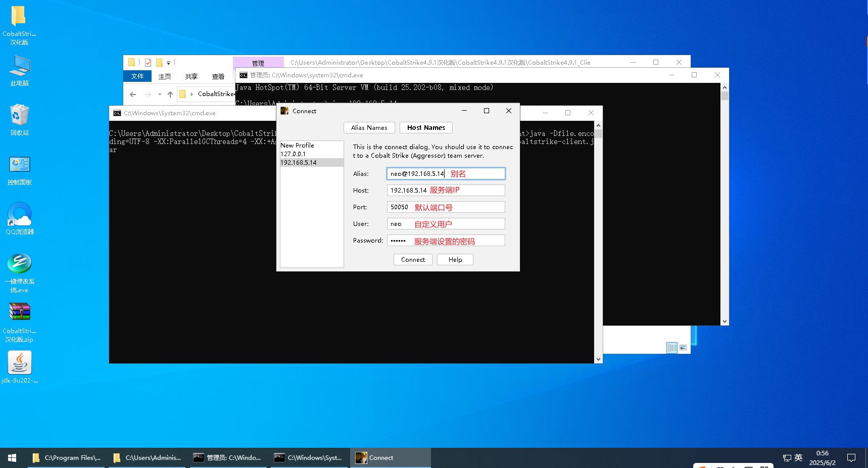Image resolution: width=868 pixels, height=468 pixels.
Task: Click the C:\Windows\System32\cmd.exe title bar icon
Action: point(117,113)
